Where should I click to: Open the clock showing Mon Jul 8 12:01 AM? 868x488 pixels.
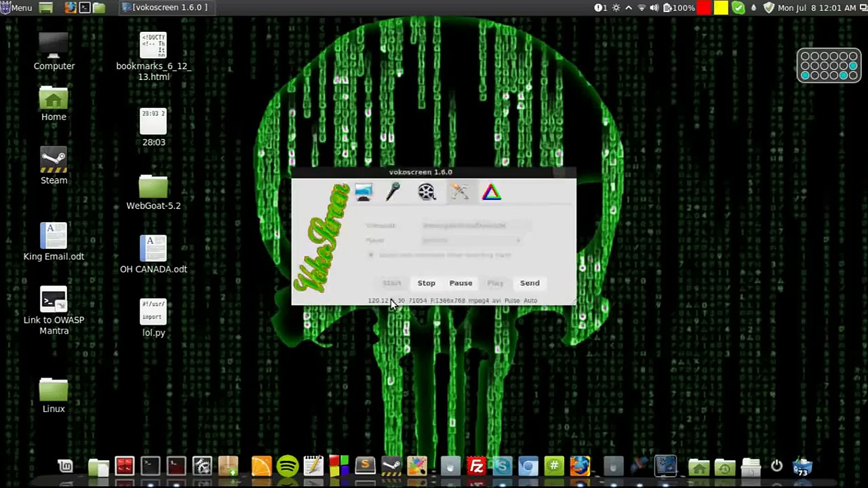click(x=817, y=8)
